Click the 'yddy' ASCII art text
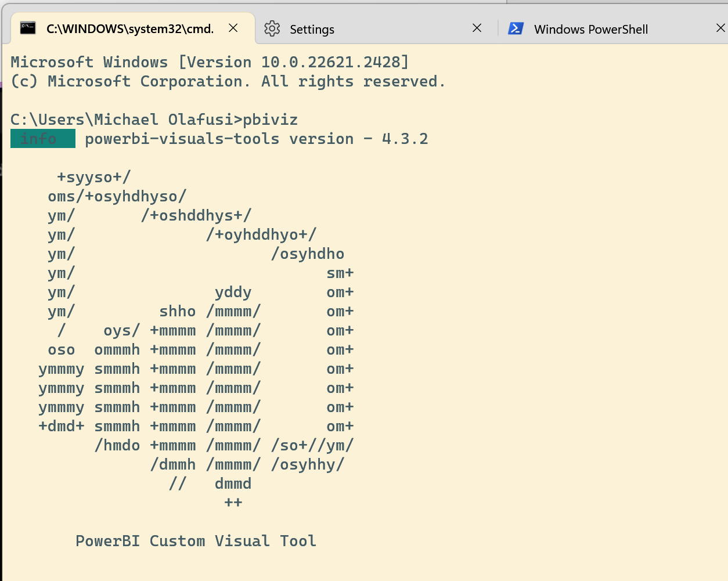Screen dimensions: 728x581 233,292
